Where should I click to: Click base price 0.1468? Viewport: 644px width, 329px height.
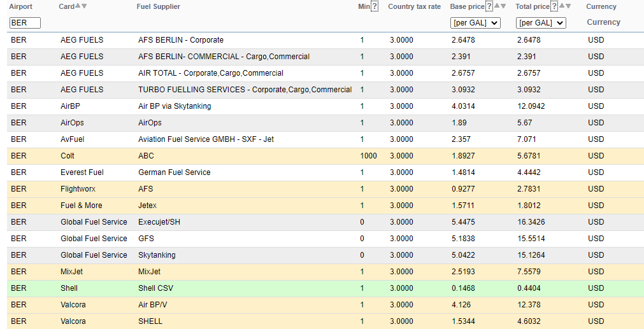(463, 288)
